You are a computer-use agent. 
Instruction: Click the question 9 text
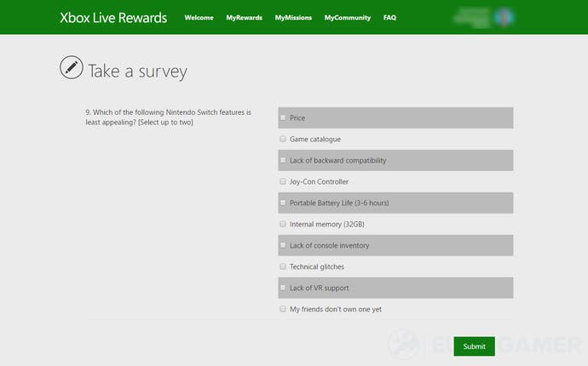click(169, 117)
